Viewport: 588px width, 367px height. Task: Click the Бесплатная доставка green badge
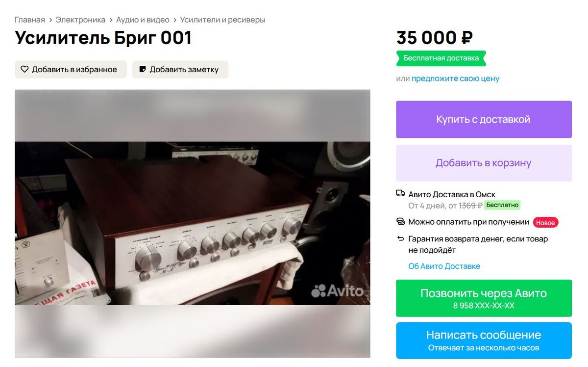click(441, 58)
